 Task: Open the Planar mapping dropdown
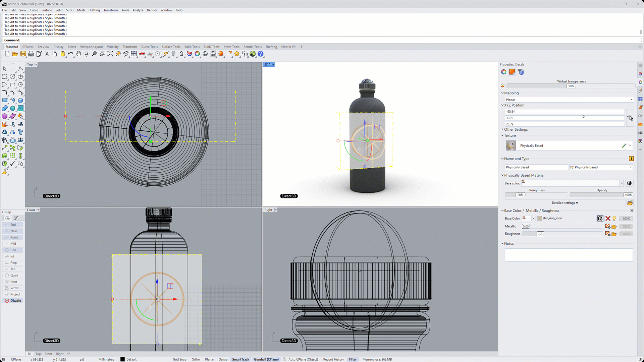click(x=569, y=100)
